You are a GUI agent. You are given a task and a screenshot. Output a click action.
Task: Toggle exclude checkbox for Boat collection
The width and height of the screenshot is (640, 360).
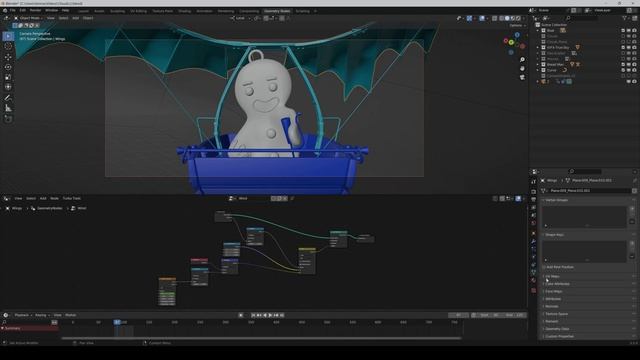623,31
